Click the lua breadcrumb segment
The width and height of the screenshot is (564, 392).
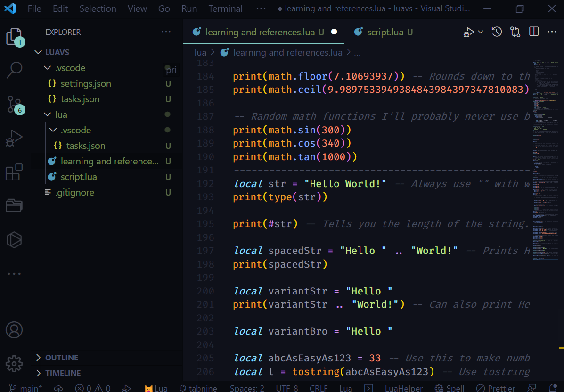(200, 52)
